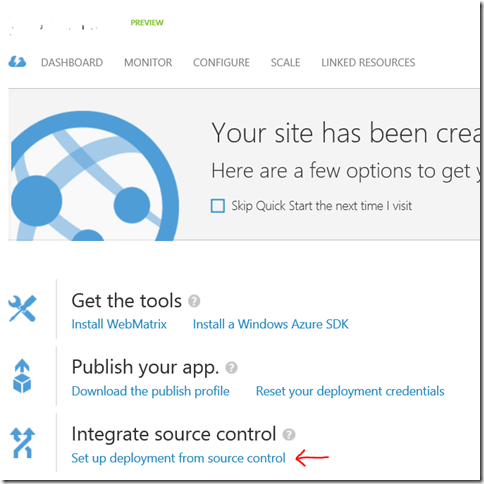484x484 pixels.
Task: Click Install a Windows Azure SDK link
Action: coord(271,324)
